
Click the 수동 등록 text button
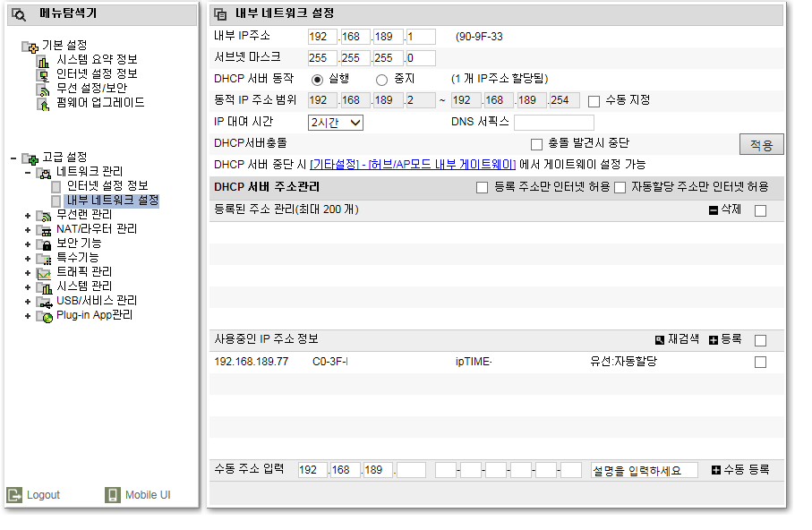747,470
